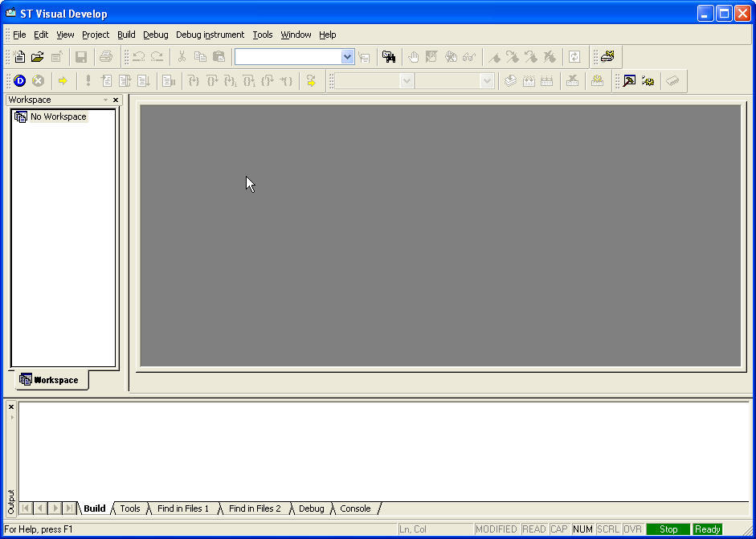Open the Debug instrument menu
756x539 pixels.
click(210, 35)
